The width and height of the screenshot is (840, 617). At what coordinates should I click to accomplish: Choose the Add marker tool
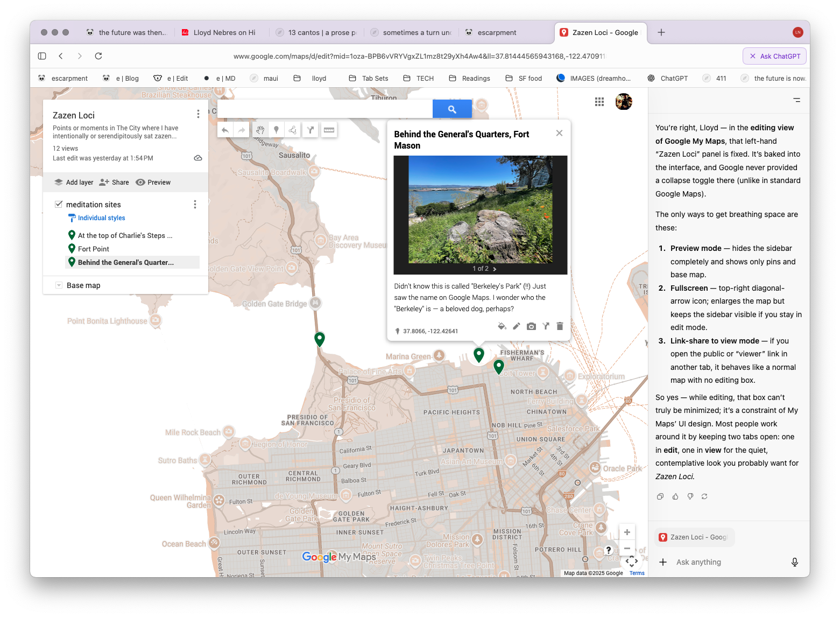coord(277,130)
